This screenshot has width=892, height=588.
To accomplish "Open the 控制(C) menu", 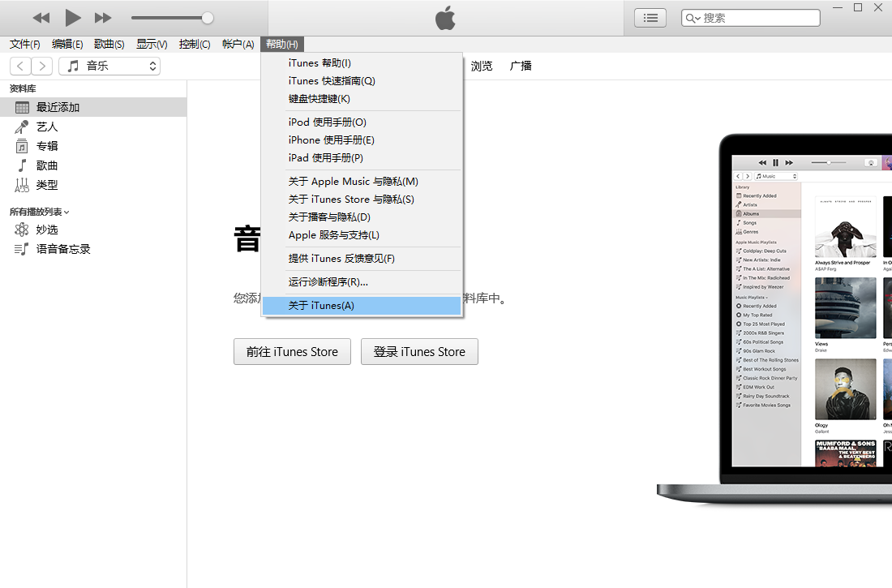I will point(195,44).
